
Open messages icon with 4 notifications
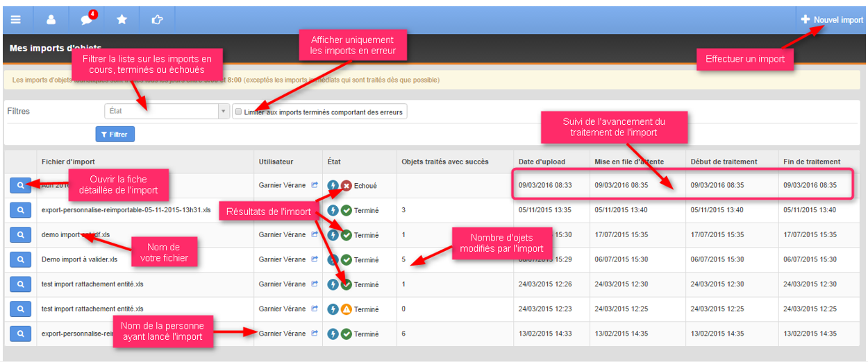(x=87, y=19)
